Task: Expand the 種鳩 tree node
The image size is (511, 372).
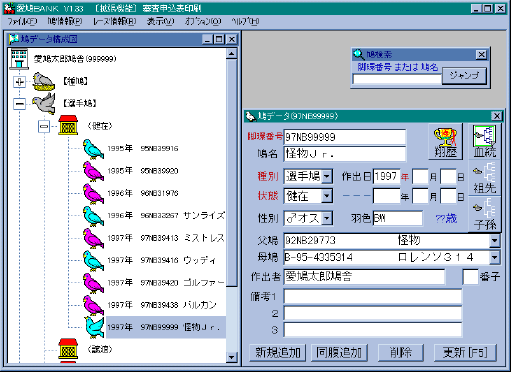Action: pyautogui.click(x=19, y=82)
